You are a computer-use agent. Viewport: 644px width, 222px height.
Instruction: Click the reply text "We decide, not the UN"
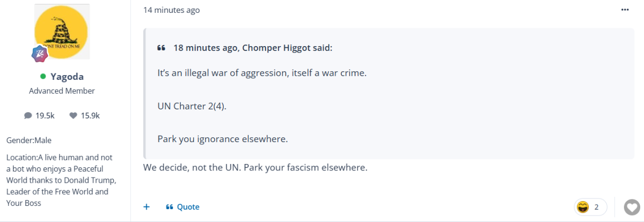click(191, 167)
